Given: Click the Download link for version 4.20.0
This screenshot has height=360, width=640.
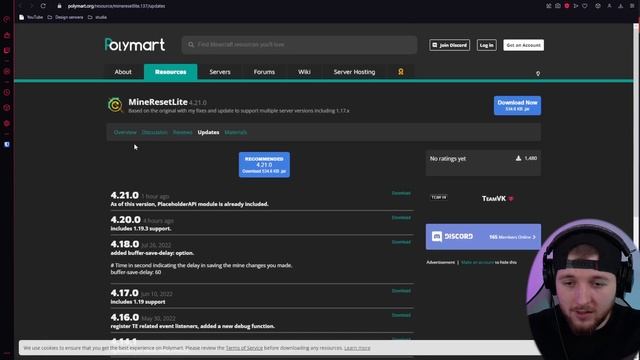Looking at the screenshot, I should [401, 218].
